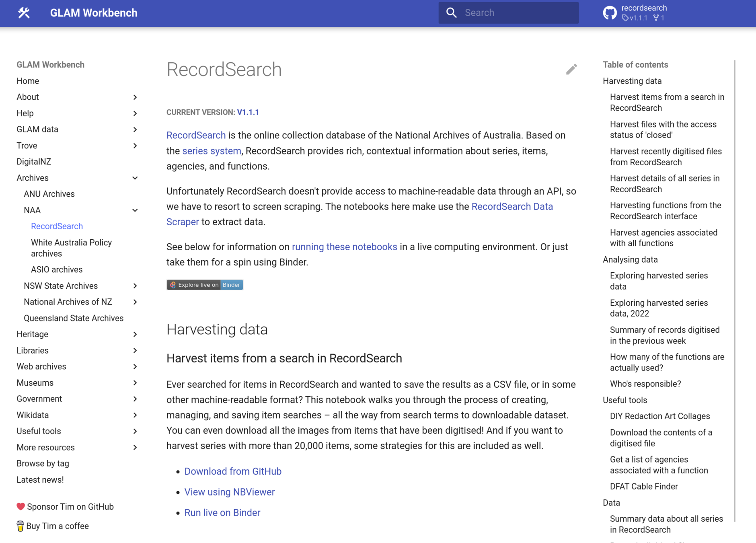The image size is (756, 543).
Task: Click Run live on Binder link
Action: click(222, 513)
